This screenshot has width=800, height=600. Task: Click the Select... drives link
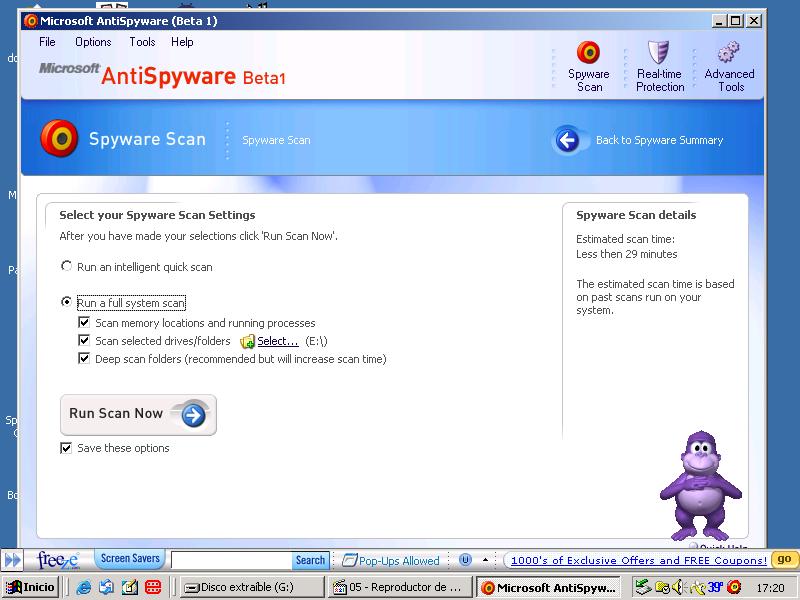(x=278, y=341)
